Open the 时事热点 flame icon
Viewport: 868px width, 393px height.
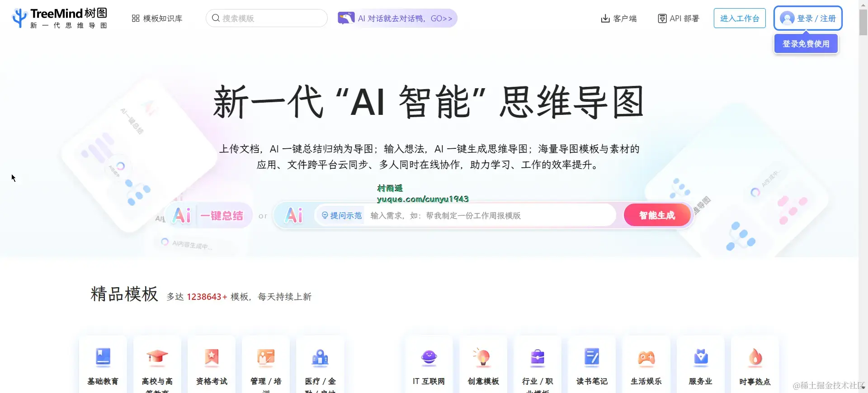coord(755,357)
